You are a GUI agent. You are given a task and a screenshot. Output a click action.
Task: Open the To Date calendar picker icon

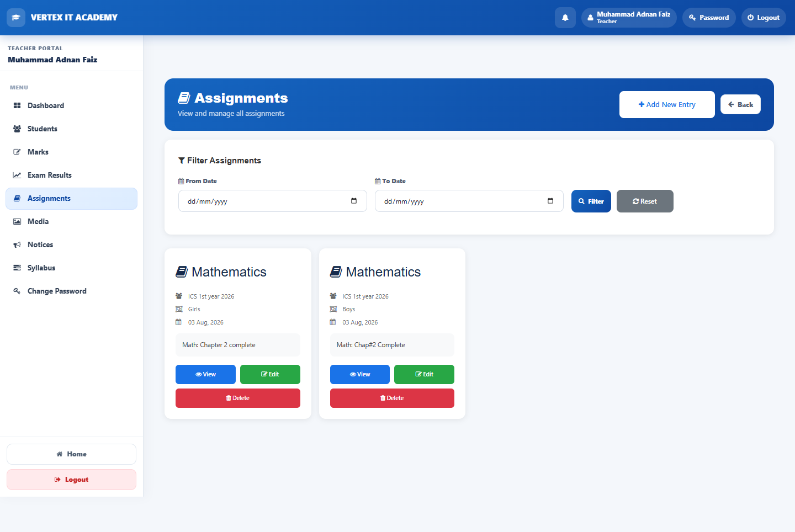(x=550, y=201)
